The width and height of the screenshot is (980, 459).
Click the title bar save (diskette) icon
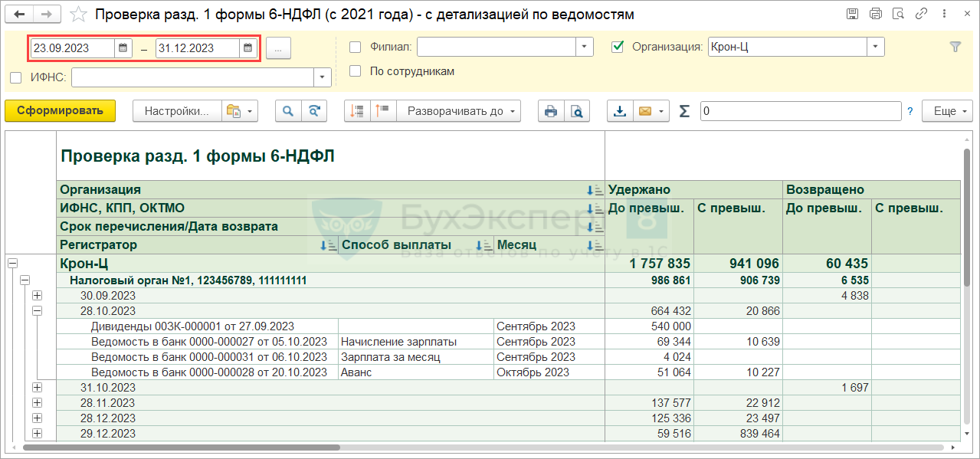pos(852,15)
